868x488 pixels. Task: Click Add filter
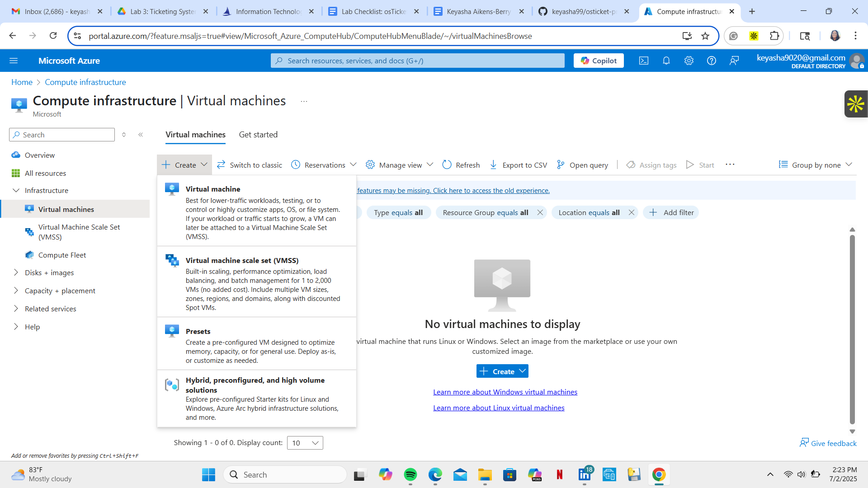coord(671,212)
